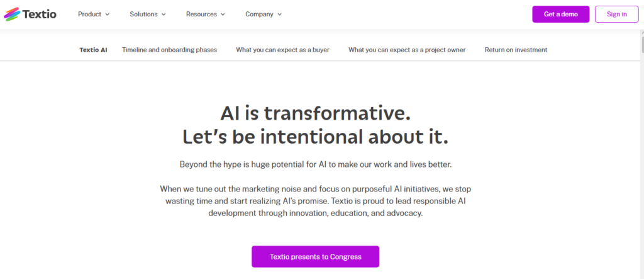Expand the Solutions dropdown chevron
This screenshot has width=644, height=279.
(164, 14)
